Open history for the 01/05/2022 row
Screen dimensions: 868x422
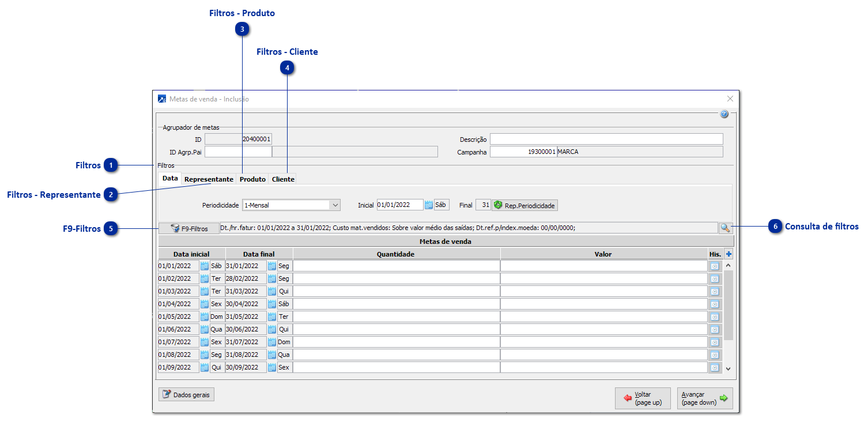(715, 316)
